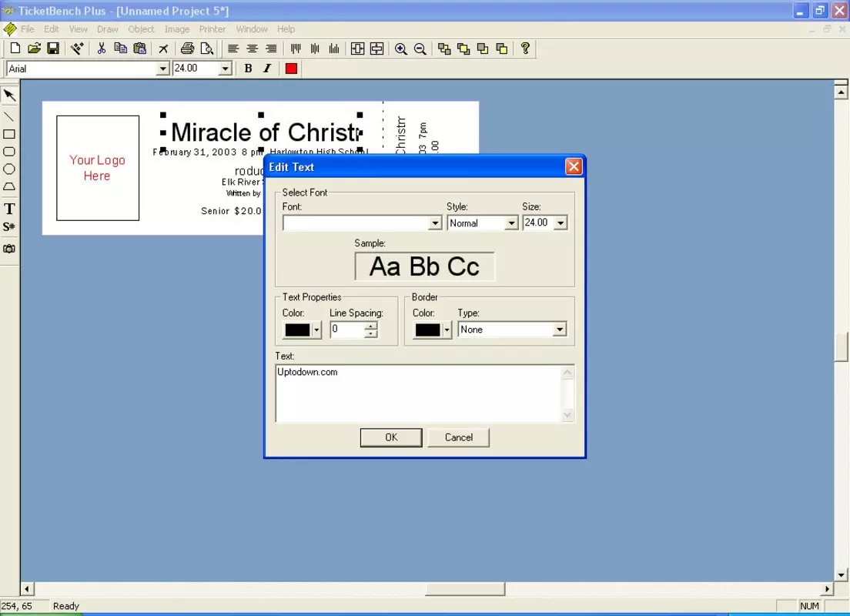Click the red color swatch in toolbar
This screenshot has width=850, height=616.
(291, 69)
